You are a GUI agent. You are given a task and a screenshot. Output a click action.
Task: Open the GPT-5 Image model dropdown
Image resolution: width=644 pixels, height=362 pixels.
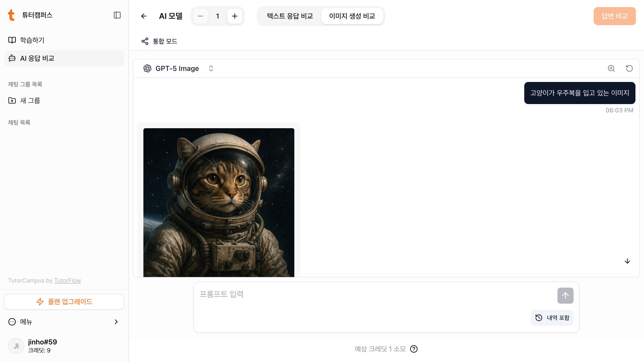click(x=179, y=68)
